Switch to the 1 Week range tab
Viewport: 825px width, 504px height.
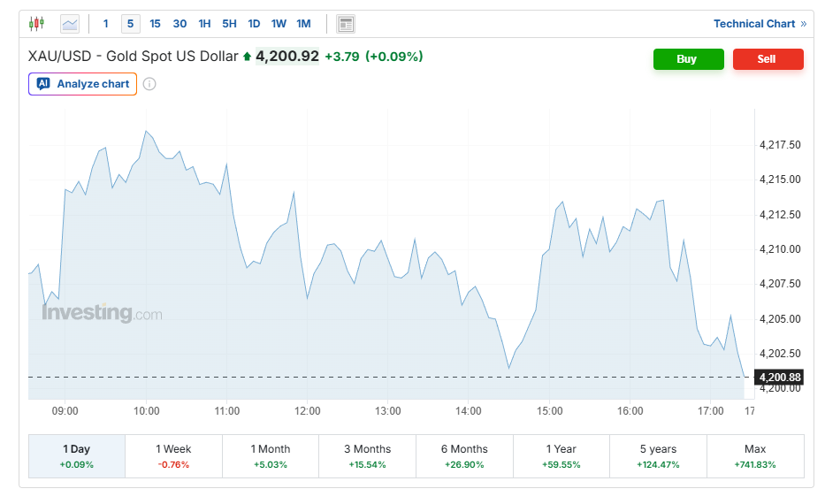(x=173, y=455)
